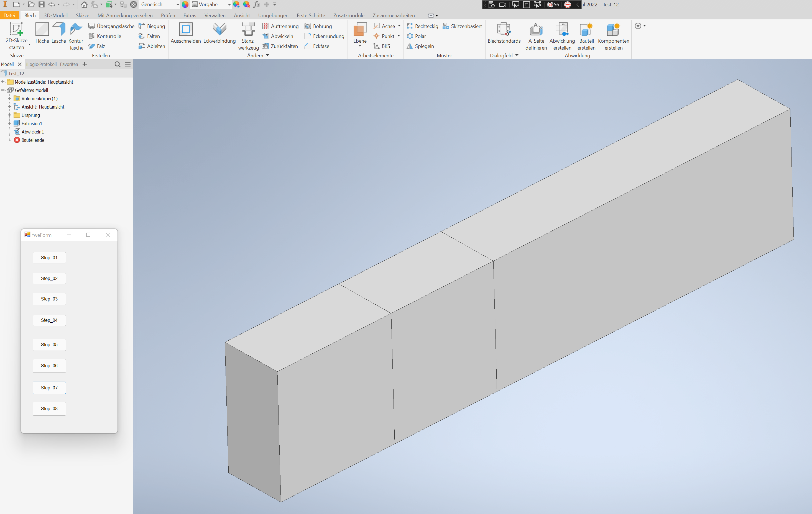This screenshot has width=812, height=514.
Task: Expand the Volumenkörper(1) tree node
Action: click(9, 98)
